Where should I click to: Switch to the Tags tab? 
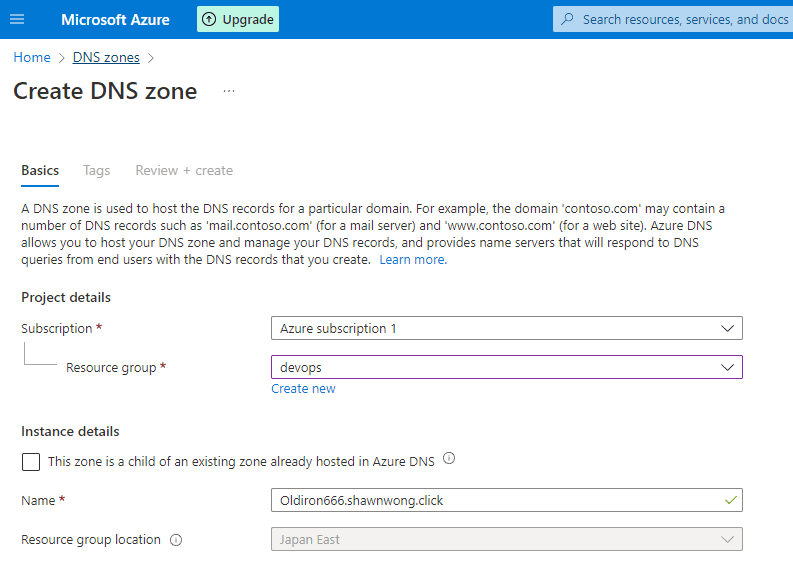tap(97, 170)
